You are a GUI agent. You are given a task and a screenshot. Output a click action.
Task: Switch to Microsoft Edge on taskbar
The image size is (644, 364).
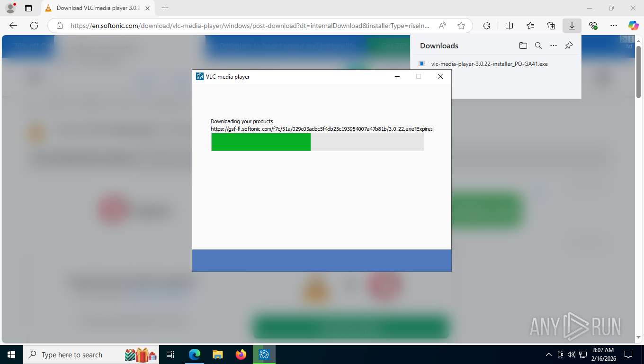coord(194,355)
